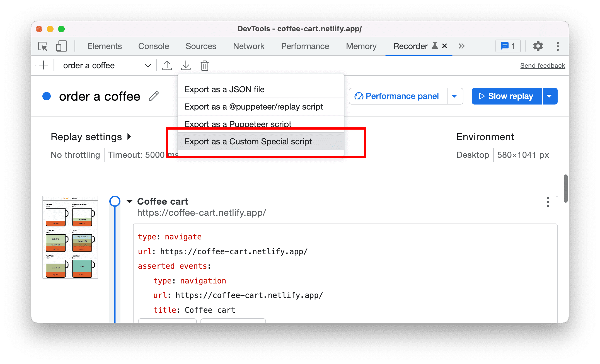The width and height of the screenshot is (600, 364).
Task: Click the upload/export icon button
Action: tap(167, 65)
